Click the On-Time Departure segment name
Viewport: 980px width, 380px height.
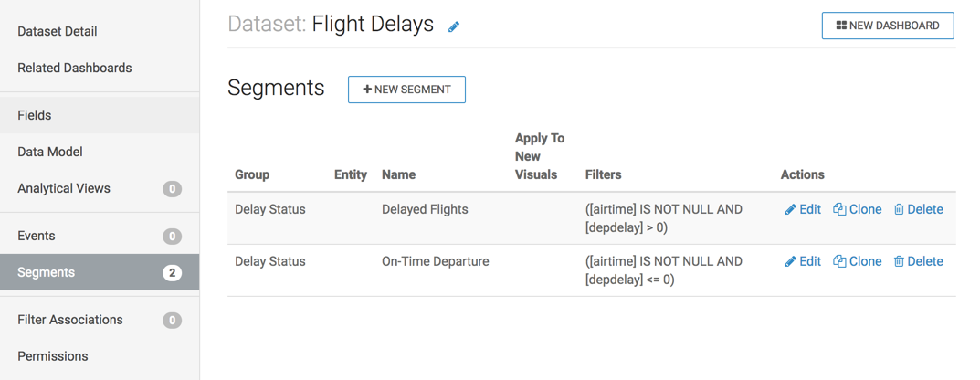(x=435, y=261)
